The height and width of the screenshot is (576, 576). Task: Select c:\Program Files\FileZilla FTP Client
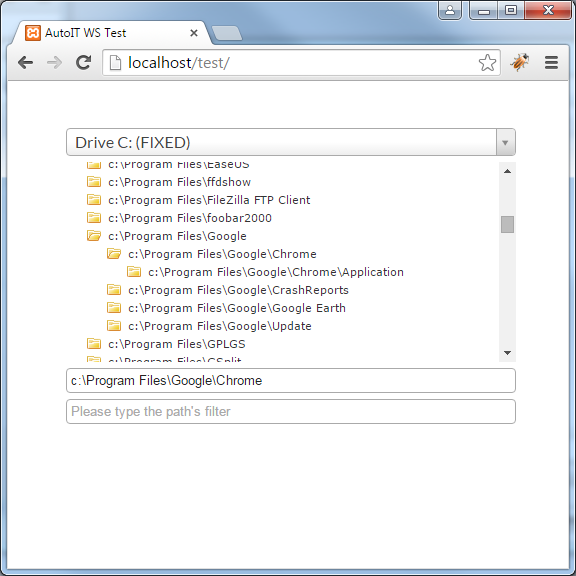coord(209,200)
